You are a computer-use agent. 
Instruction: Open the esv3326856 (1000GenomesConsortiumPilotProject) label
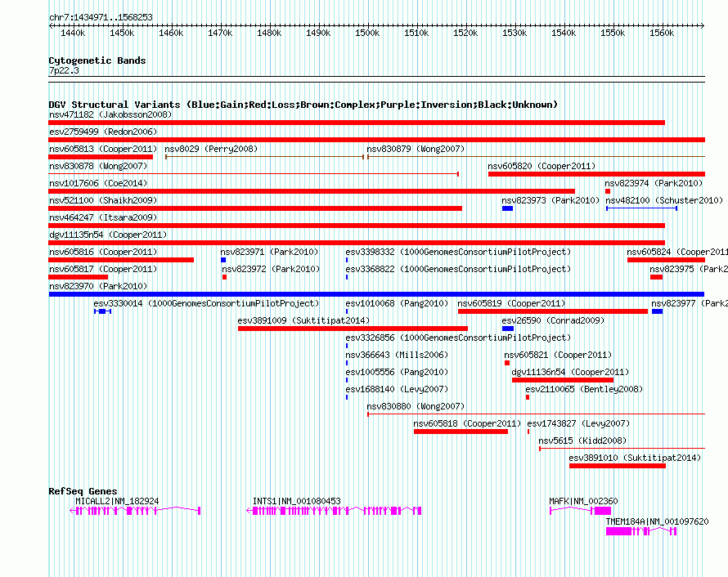coord(458,338)
